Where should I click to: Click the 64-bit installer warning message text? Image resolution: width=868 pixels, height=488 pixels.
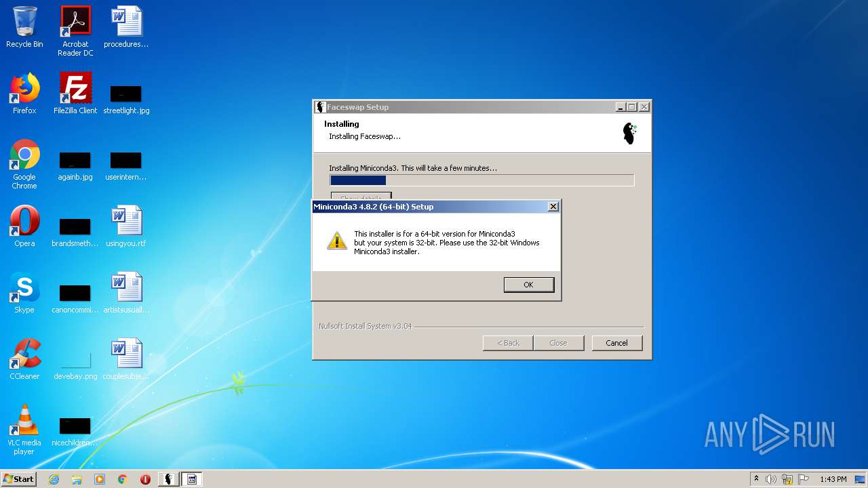pyautogui.click(x=447, y=243)
